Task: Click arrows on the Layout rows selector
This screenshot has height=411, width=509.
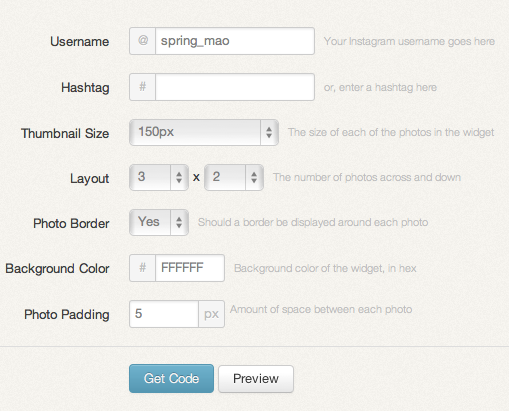Action: point(254,177)
